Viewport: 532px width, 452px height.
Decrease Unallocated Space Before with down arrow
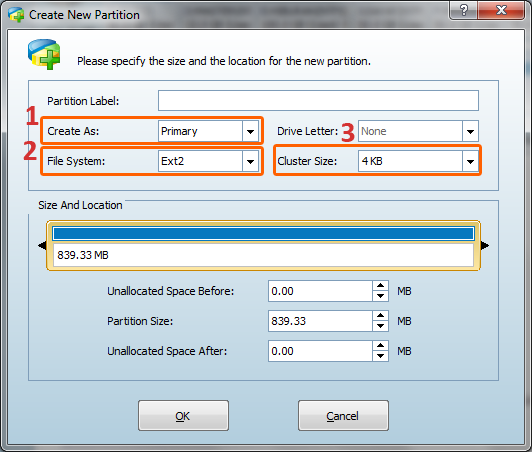[380, 296]
